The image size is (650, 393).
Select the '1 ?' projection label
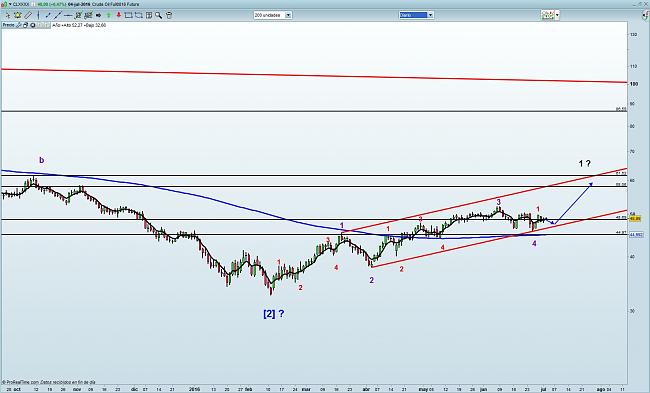coord(585,164)
